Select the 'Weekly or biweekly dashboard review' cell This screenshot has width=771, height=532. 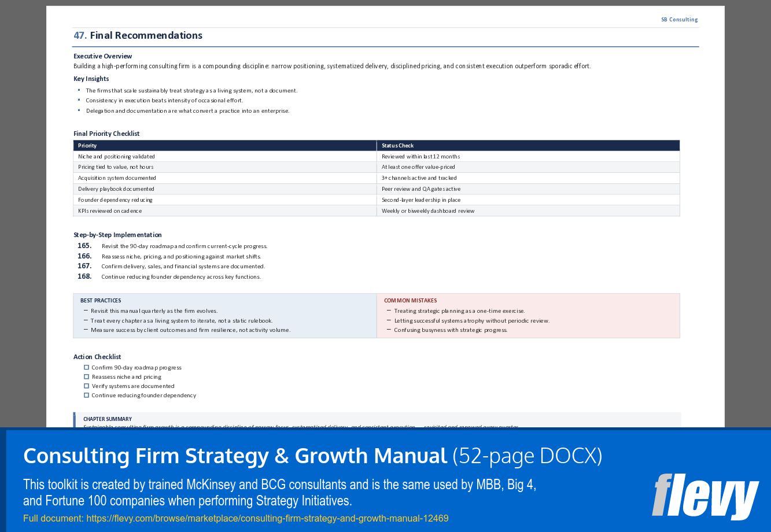point(528,211)
